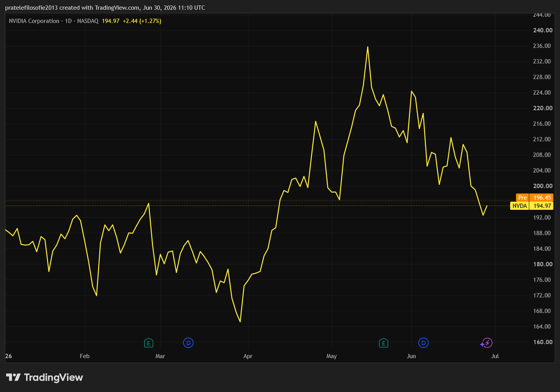Click the NVIDIA Corporation symbol title

(x=34, y=21)
